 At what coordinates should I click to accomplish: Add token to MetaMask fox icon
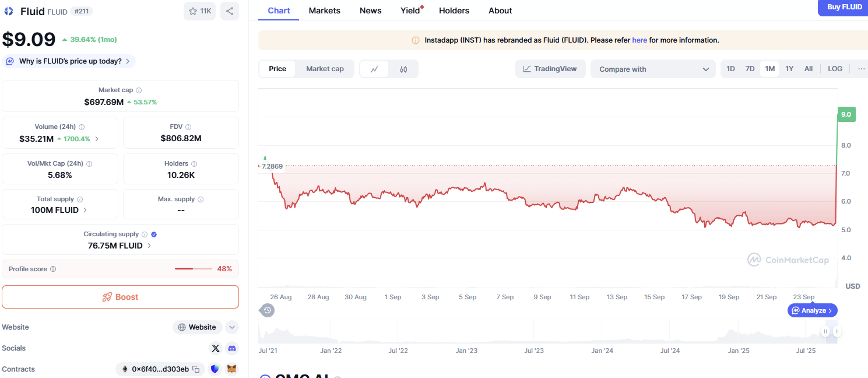232,369
